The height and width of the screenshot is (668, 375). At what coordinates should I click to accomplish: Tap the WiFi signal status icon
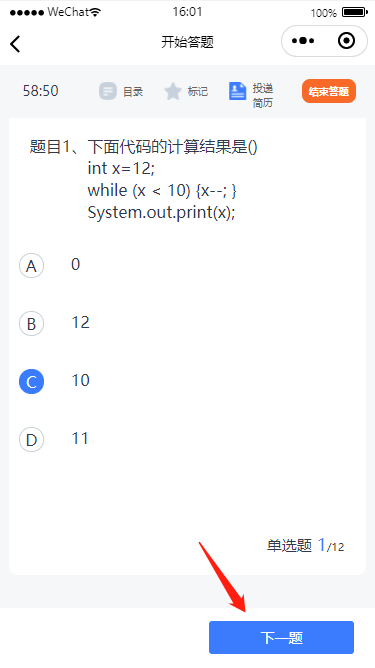(x=95, y=12)
